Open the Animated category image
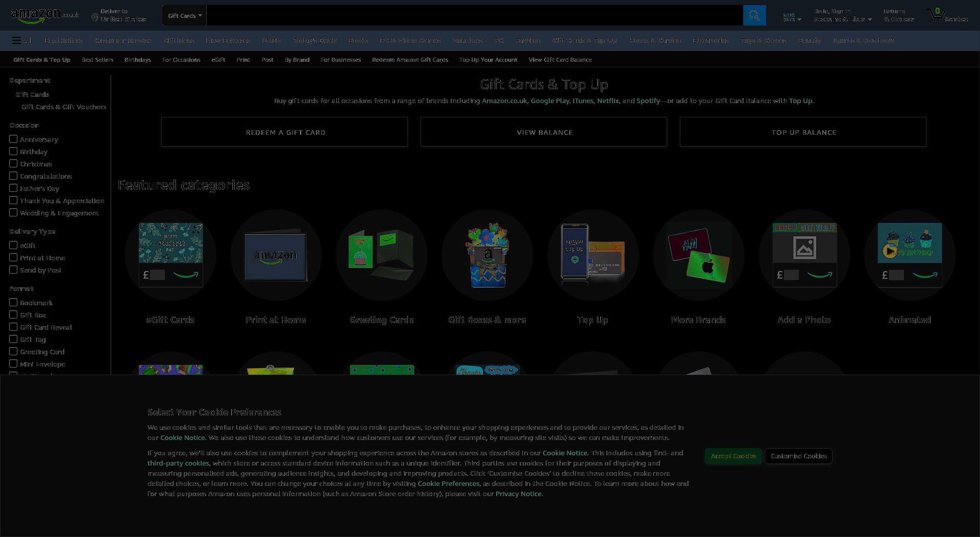Image resolution: width=980 pixels, height=537 pixels. pyautogui.click(x=910, y=255)
